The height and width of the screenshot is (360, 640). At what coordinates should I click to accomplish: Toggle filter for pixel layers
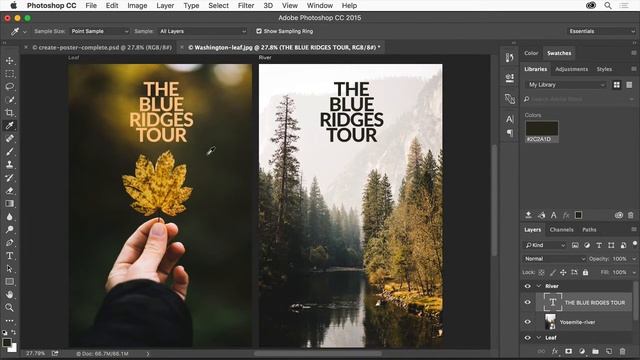[575, 245]
